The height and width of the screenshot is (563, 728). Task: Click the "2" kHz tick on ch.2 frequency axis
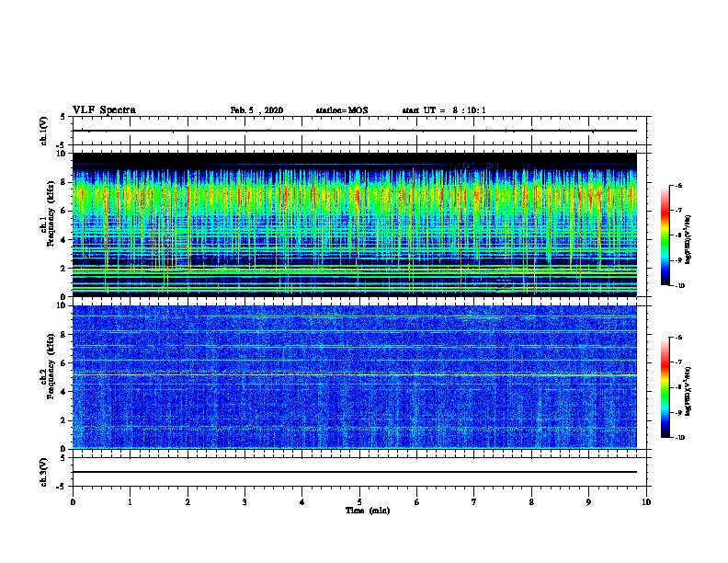pos(63,420)
